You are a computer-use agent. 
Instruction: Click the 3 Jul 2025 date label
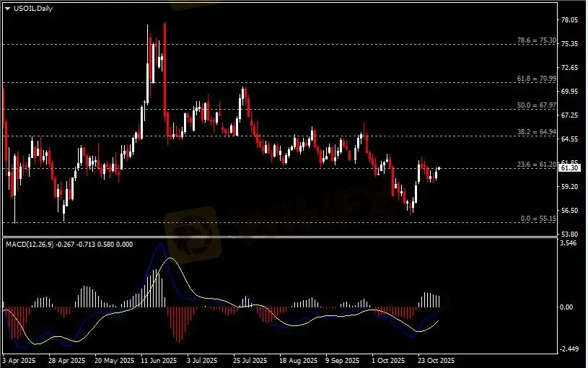202,361
